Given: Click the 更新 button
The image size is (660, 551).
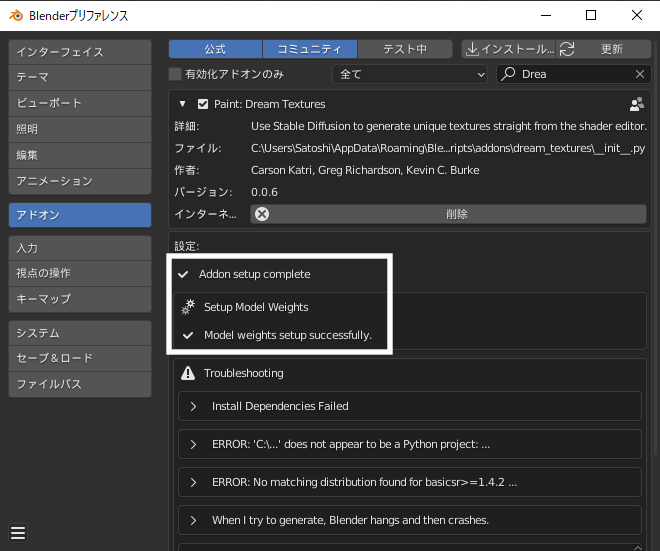Looking at the screenshot, I should point(604,49).
